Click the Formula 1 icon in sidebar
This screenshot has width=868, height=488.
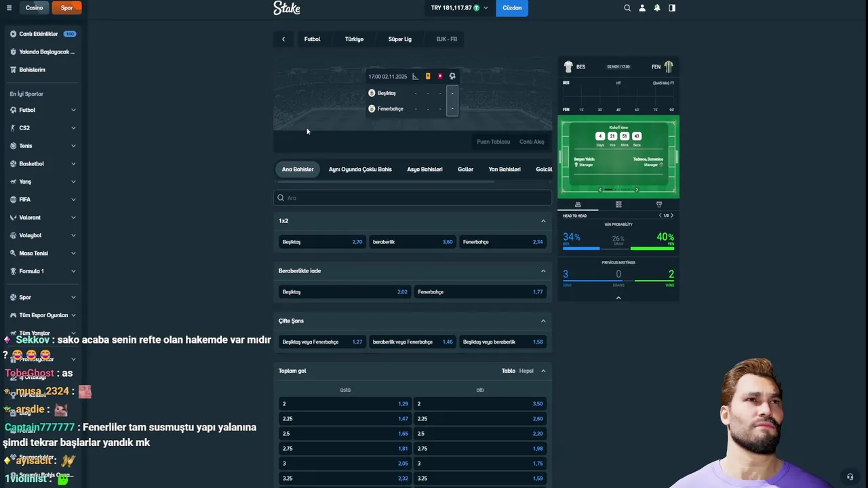pyautogui.click(x=13, y=271)
